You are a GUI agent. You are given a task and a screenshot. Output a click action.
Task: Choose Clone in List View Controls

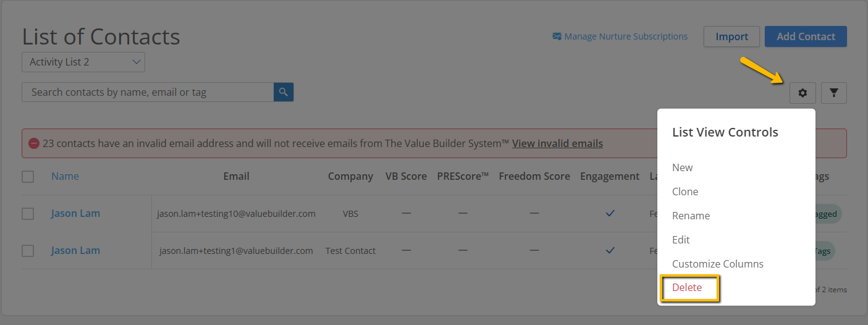(685, 192)
